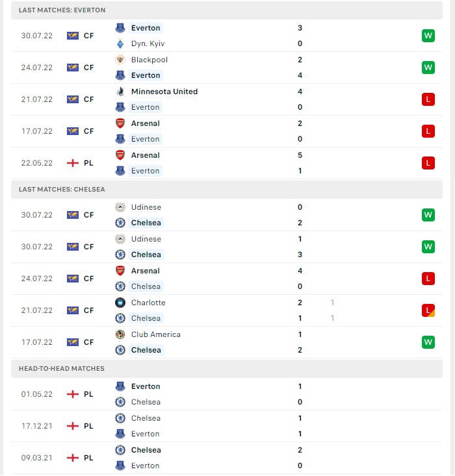
Task: Click the Club America crest icon
Action: (x=120, y=334)
